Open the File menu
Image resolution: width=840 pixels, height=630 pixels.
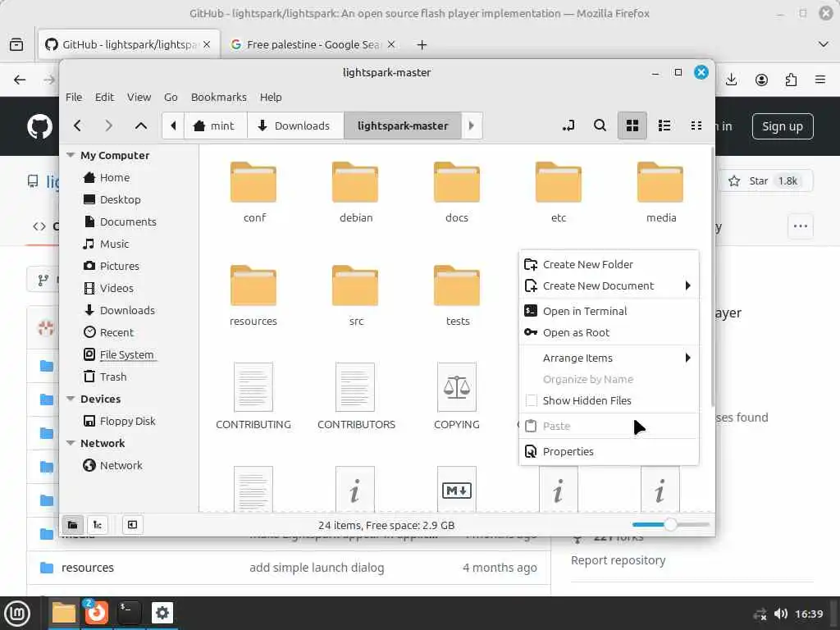point(74,97)
